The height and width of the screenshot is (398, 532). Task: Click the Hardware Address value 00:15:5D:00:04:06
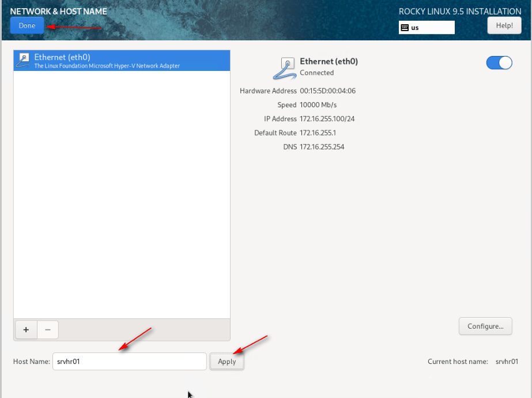pos(327,91)
